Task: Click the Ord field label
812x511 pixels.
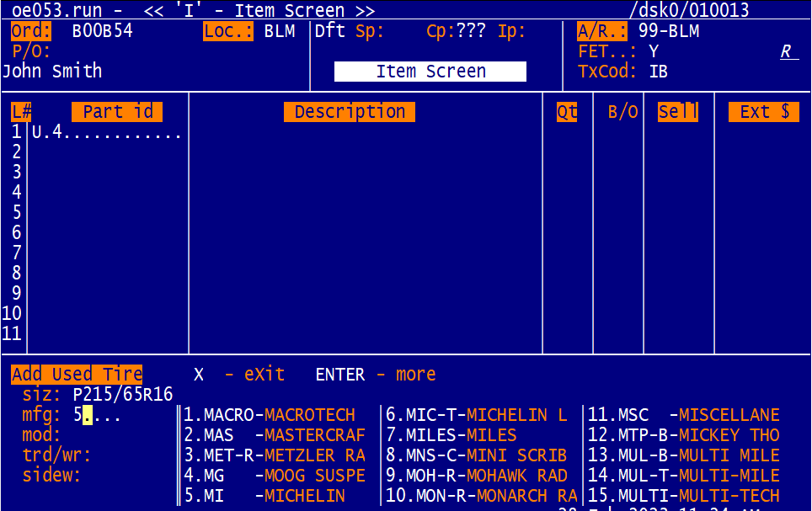Action: point(31,32)
